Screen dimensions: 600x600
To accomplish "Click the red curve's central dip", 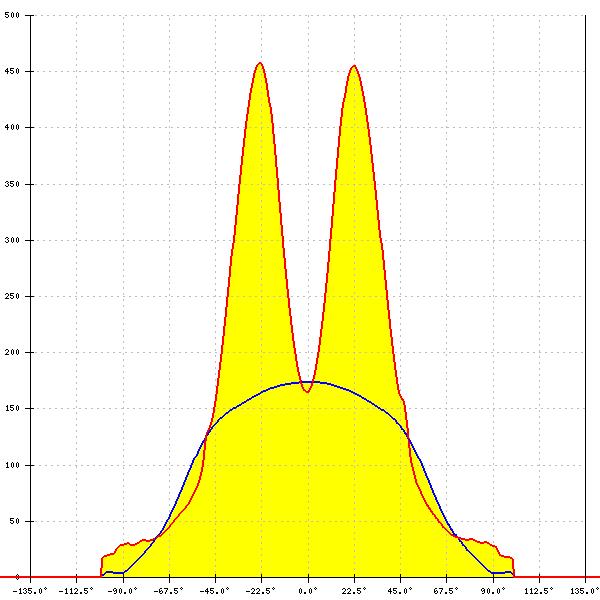I will coord(307,392).
